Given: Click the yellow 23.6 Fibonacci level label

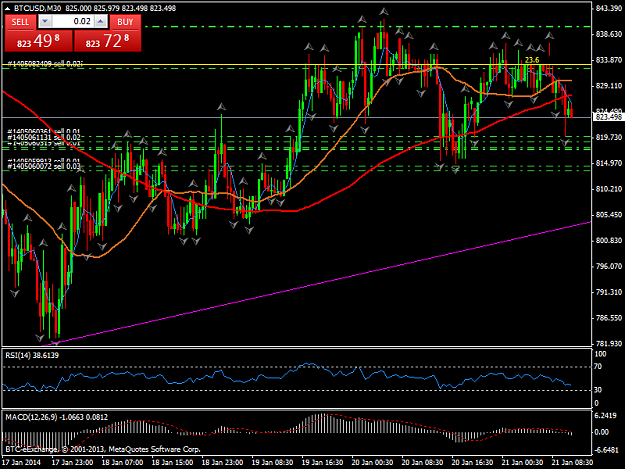Looking at the screenshot, I should coord(532,60).
